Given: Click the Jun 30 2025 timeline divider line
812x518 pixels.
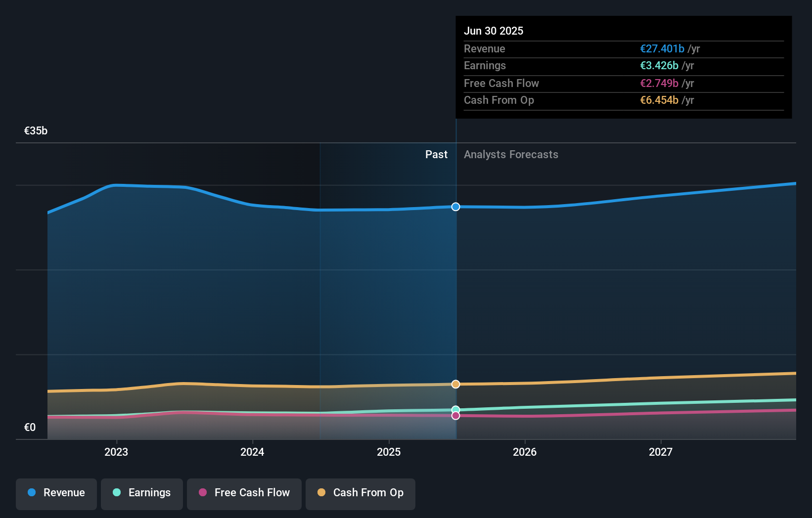Looking at the screenshot, I should [455, 297].
